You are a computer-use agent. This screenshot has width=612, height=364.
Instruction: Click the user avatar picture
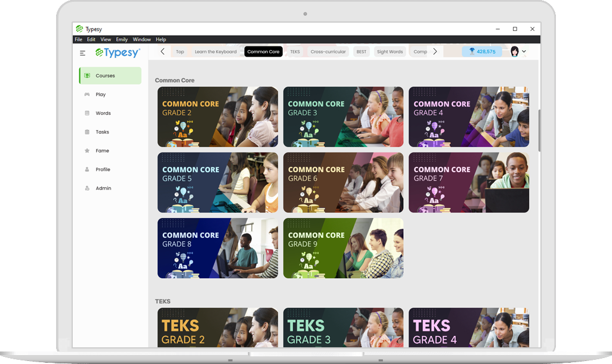coord(514,51)
